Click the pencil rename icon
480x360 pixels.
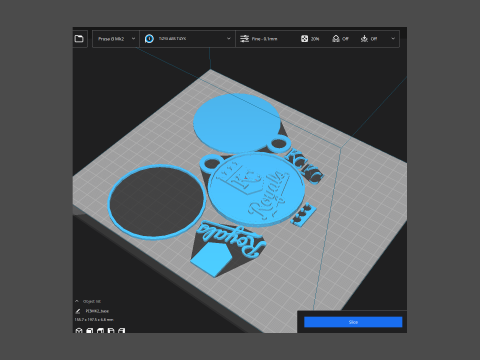click(x=78, y=311)
